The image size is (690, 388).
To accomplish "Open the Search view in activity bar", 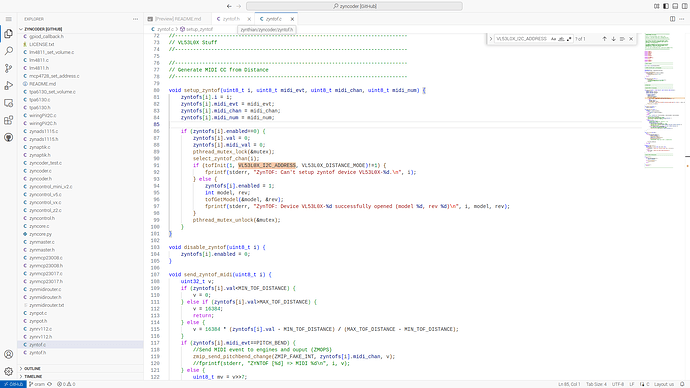I will (8, 51).
